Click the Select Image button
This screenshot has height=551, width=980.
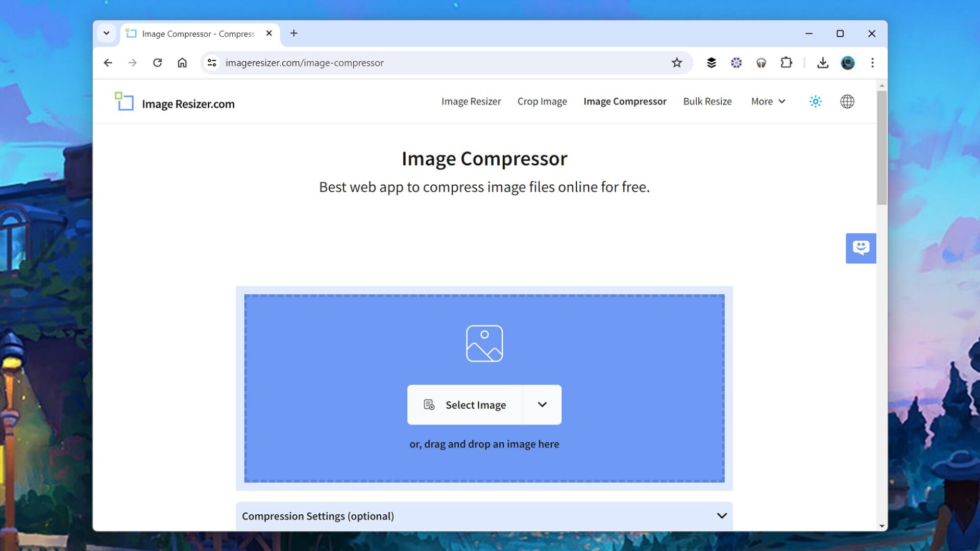point(464,405)
